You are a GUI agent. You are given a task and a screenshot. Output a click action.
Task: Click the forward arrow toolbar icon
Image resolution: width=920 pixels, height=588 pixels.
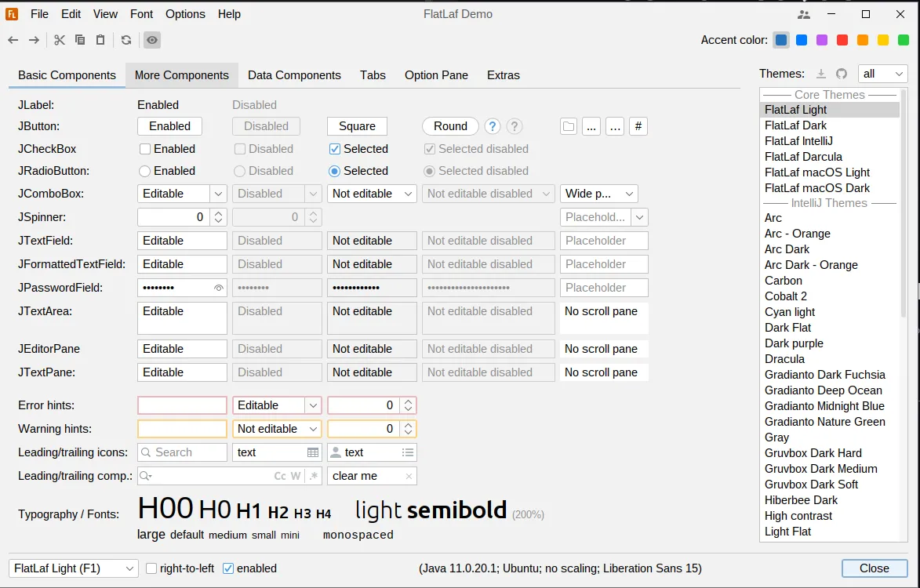click(34, 40)
